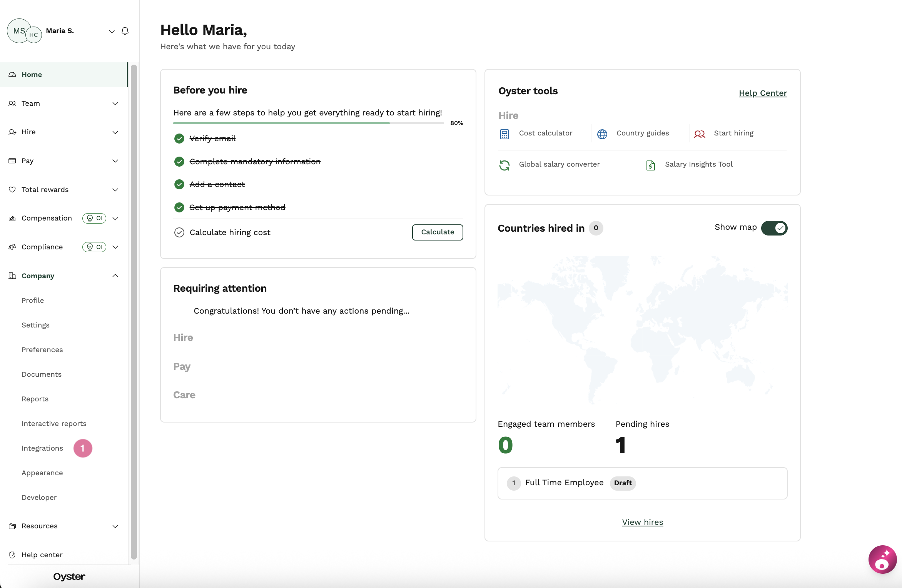
Task: Open Reports in the sidebar
Action: 35,399
